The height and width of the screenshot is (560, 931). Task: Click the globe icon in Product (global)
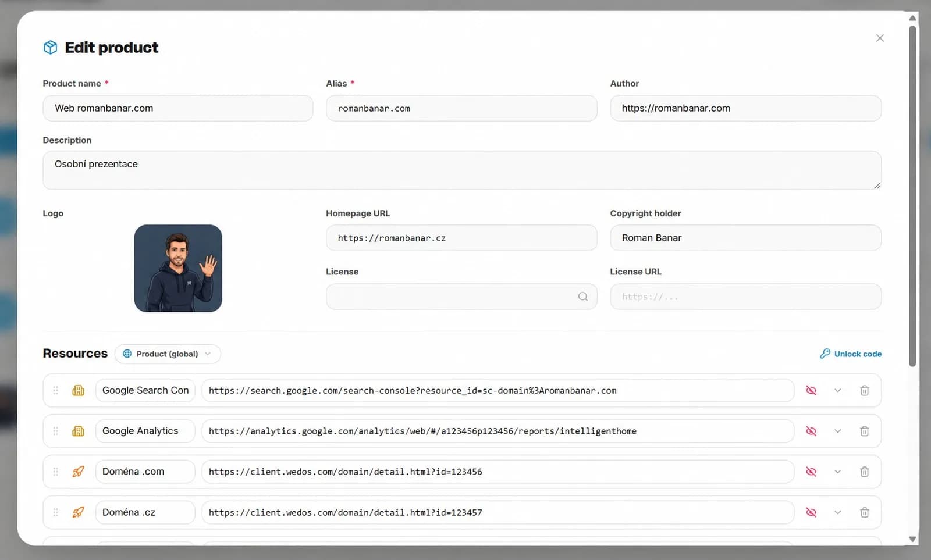(x=127, y=354)
